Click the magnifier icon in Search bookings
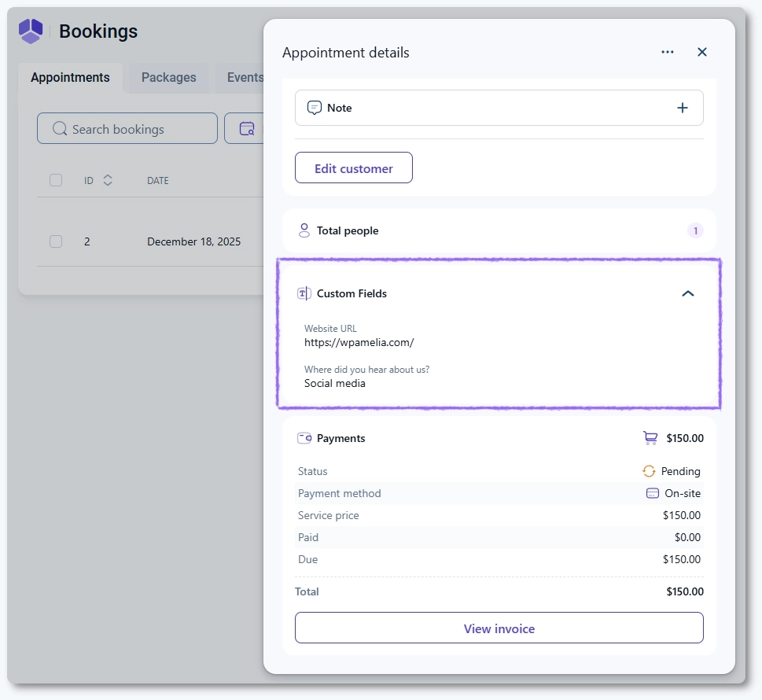 tap(59, 129)
